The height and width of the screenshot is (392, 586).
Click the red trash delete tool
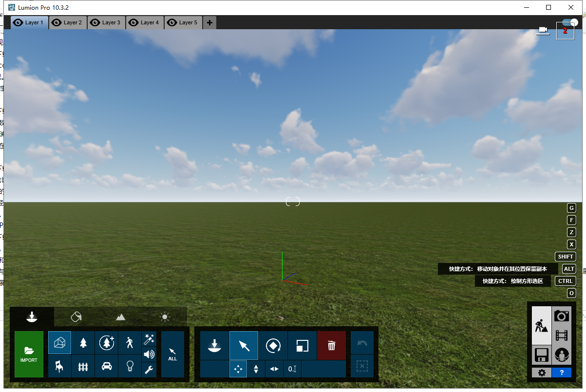pos(331,346)
